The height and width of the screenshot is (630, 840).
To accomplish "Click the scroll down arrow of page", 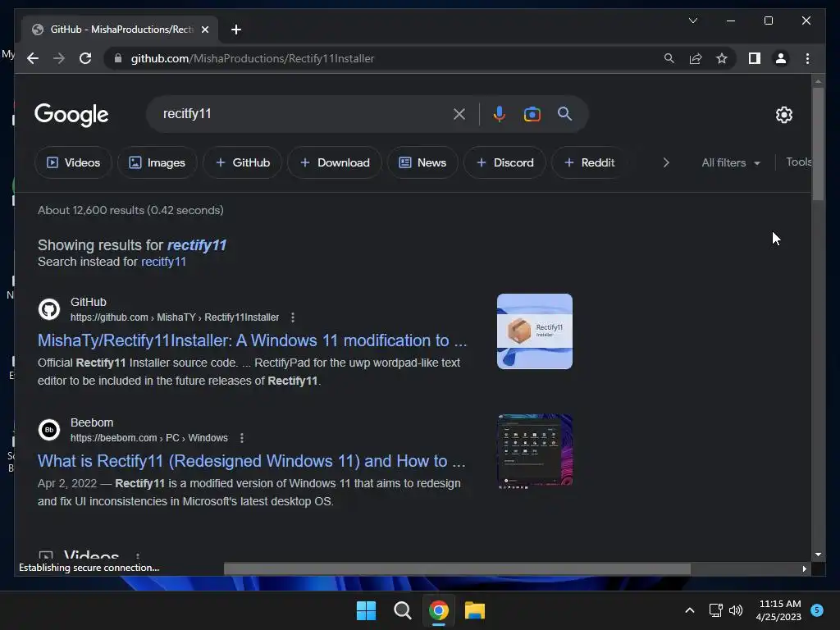I will 818,555.
